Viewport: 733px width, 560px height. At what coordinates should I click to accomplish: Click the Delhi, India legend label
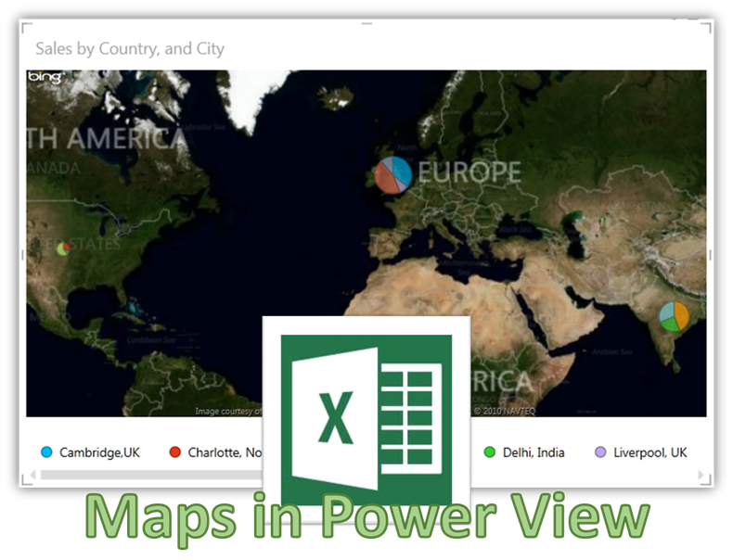click(x=534, y=452)
